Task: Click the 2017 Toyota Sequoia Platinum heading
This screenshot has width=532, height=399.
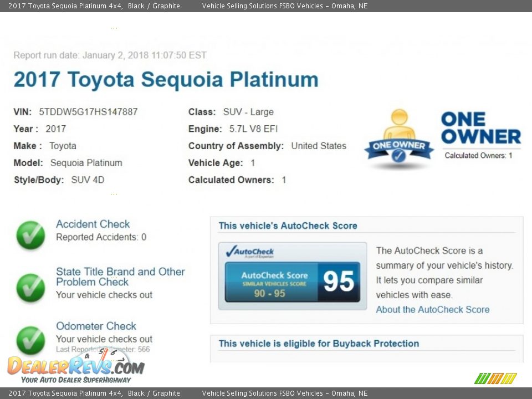Action: pos(166,80)
